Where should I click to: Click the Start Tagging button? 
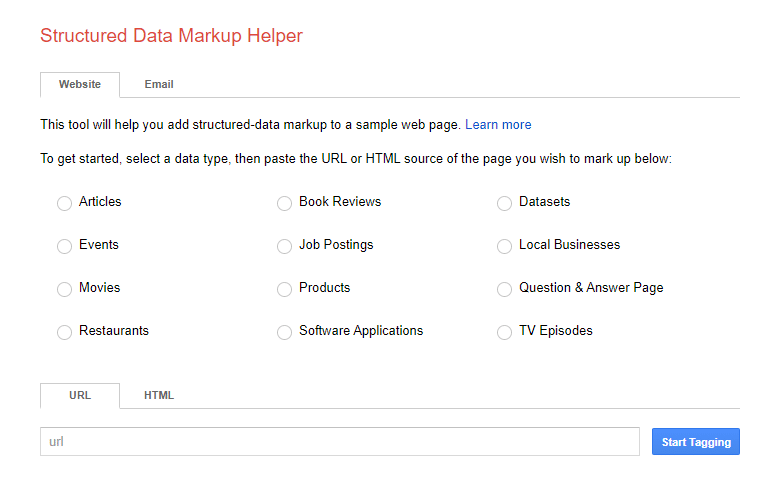[x=695, y=442]
